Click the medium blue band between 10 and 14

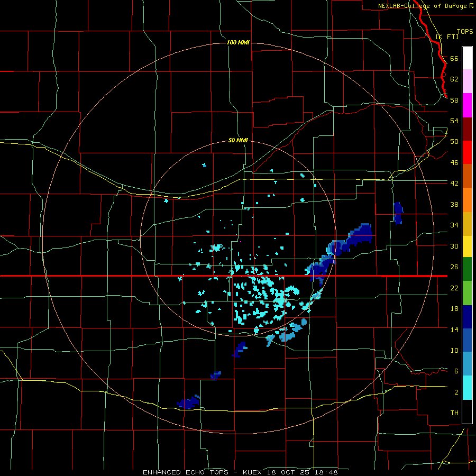(467, 340)
